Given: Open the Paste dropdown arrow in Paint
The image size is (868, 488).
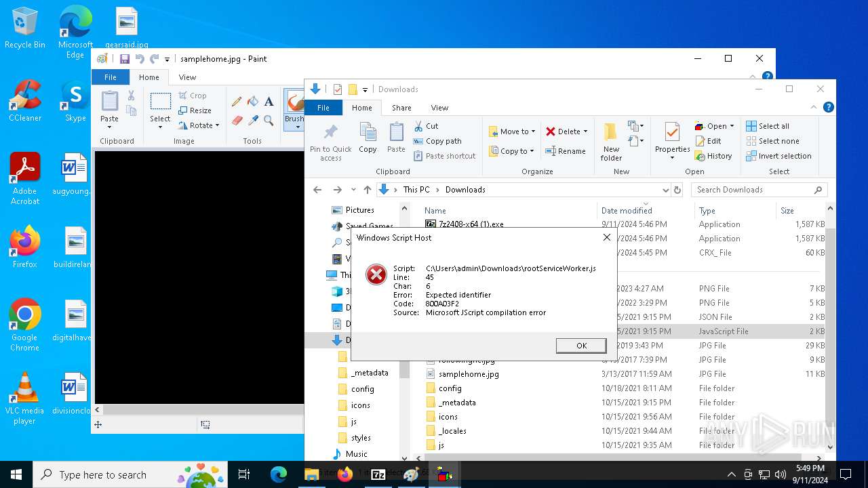Looking at the screenshot, I should click(x=109, y=127).
